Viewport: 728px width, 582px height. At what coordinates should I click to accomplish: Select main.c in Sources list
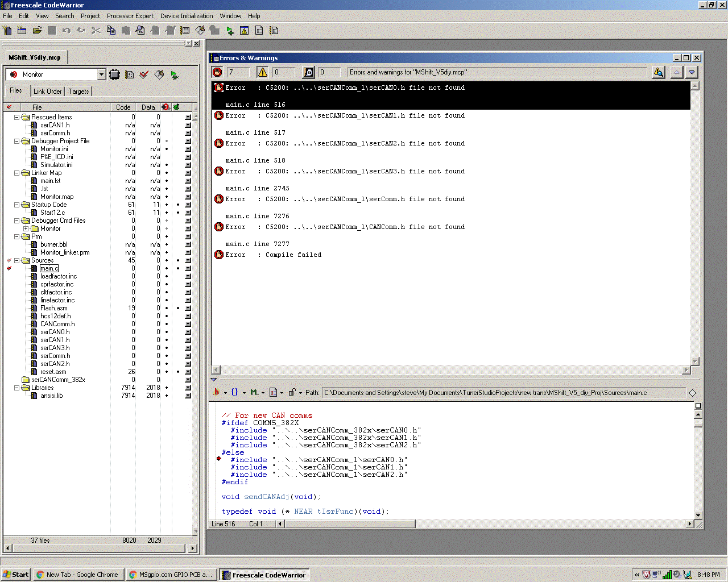49,268
